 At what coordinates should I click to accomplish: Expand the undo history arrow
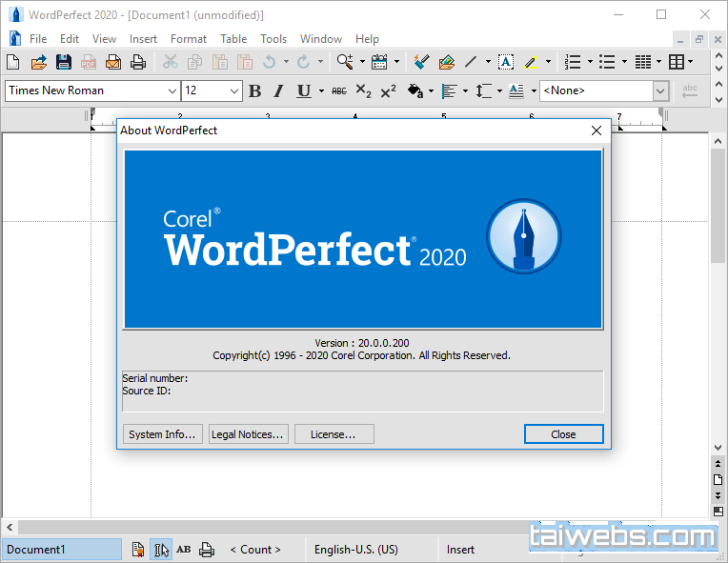(x=286, y=61)
